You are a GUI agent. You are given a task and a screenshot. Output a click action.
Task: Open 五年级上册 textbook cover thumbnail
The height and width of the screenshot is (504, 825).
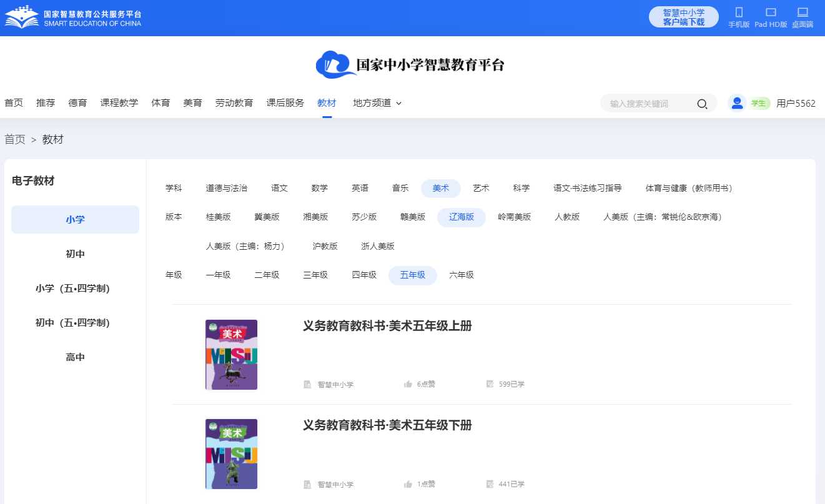point(231,355)
